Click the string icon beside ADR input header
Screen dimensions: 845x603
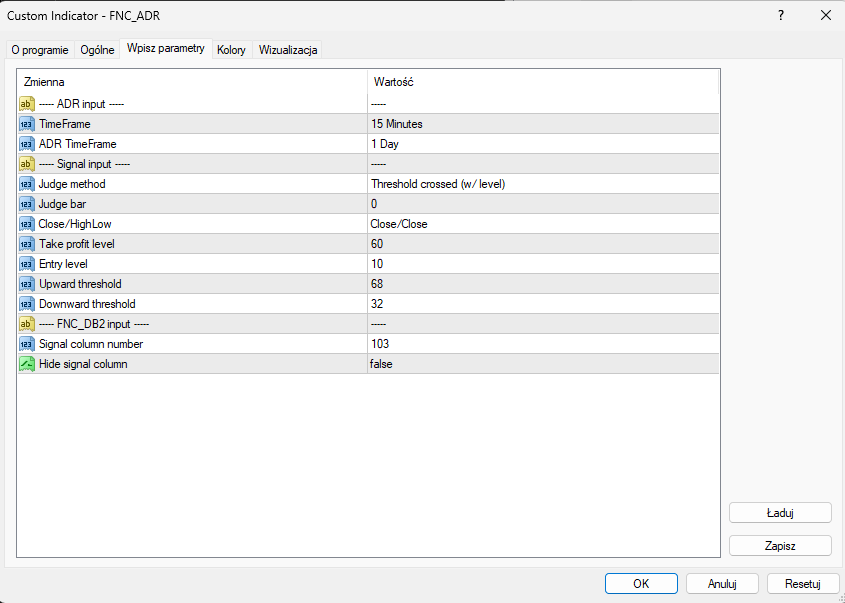27,104
